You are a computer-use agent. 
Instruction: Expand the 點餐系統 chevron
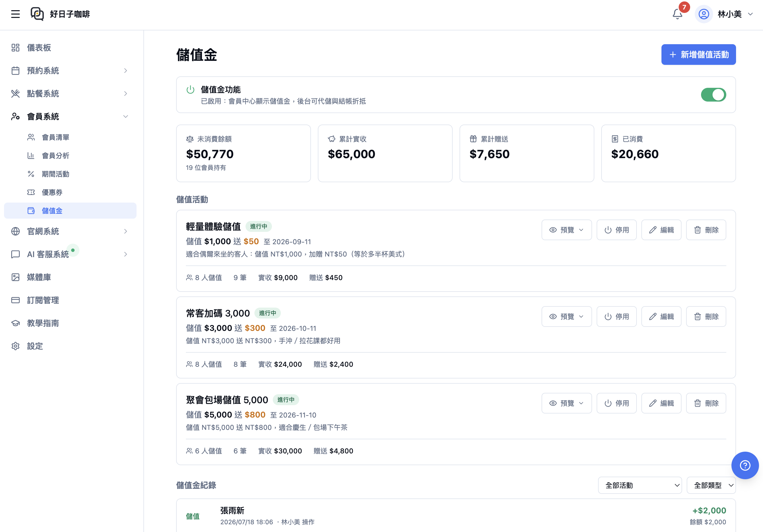(125, 94)
